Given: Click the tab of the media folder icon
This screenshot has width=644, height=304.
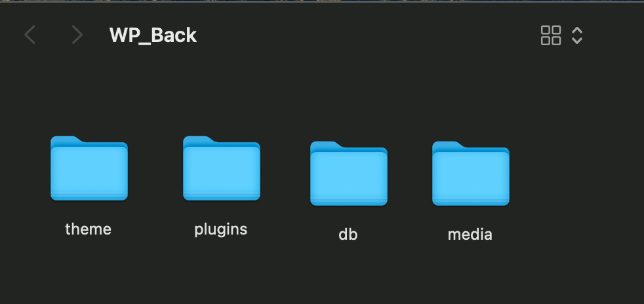Looking at the screenshot, I should tap(447, 145).
